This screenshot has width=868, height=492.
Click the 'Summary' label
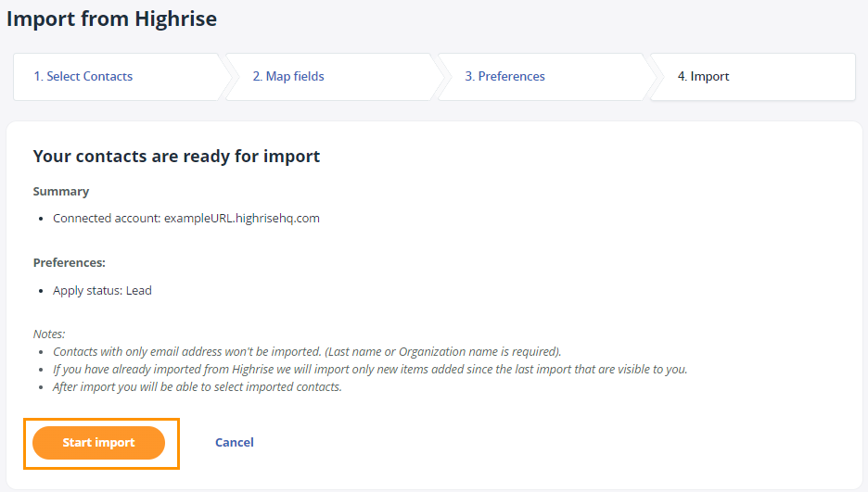[61, 191]
